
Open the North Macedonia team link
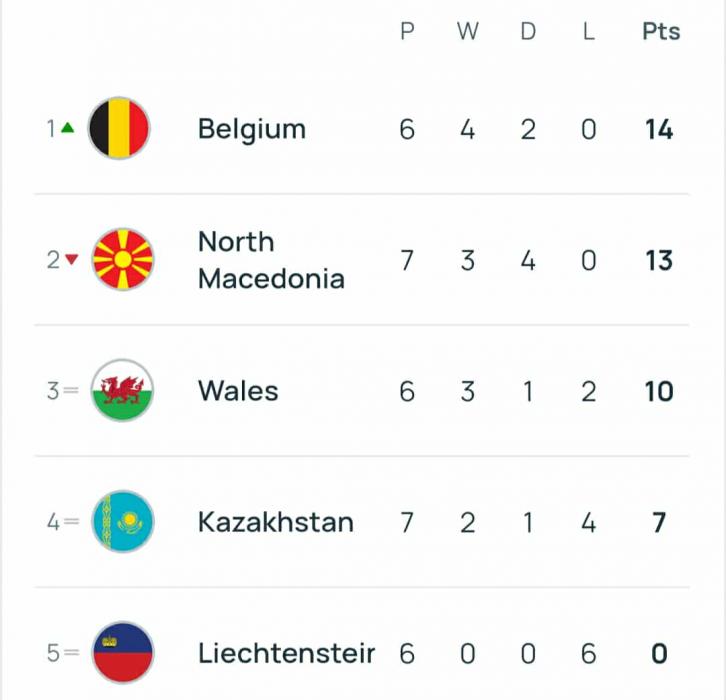(271, 260)
